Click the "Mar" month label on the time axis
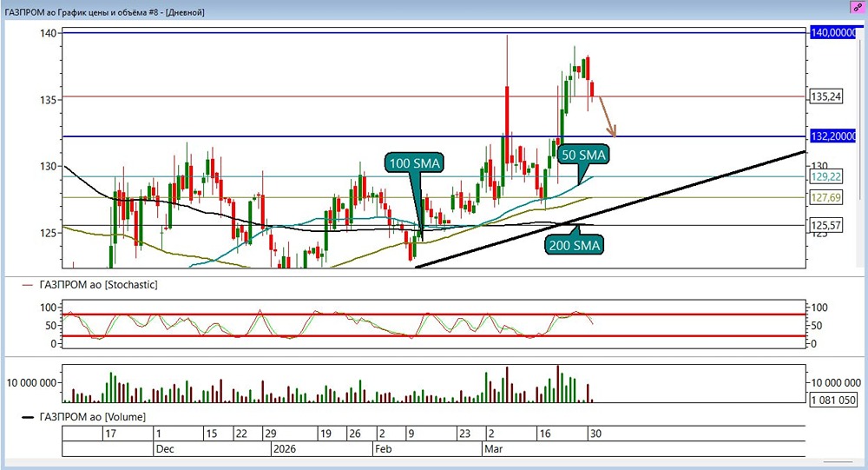The height and width of the screenshot is (470, 868). tap(493, 449)
